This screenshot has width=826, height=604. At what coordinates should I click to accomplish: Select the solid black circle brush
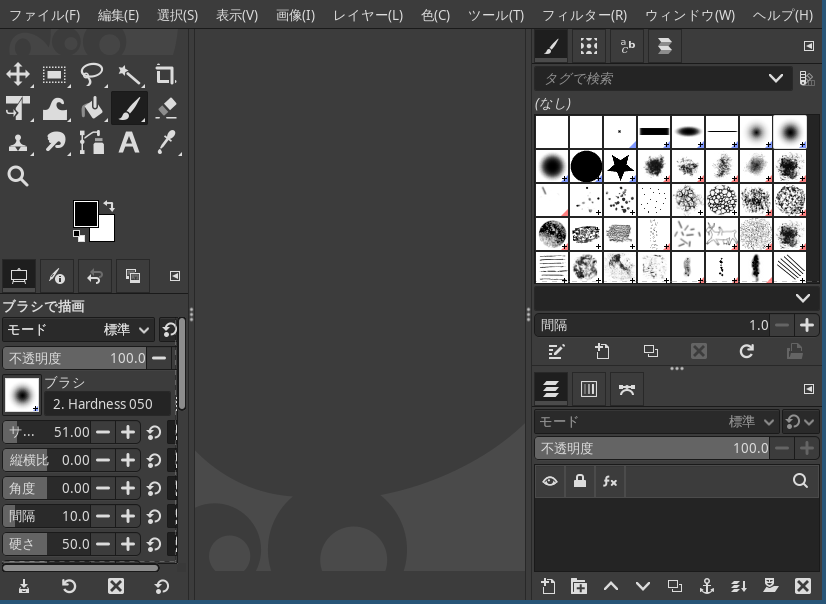586,166
